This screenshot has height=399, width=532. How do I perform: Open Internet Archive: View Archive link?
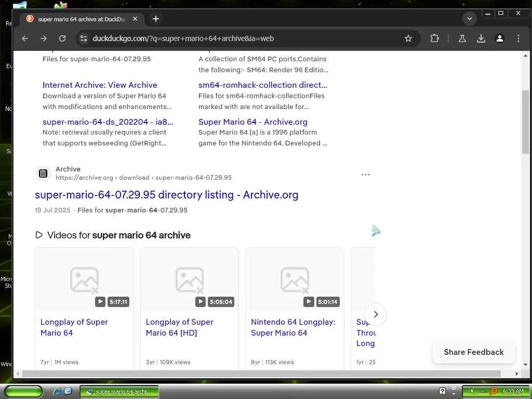100,85
